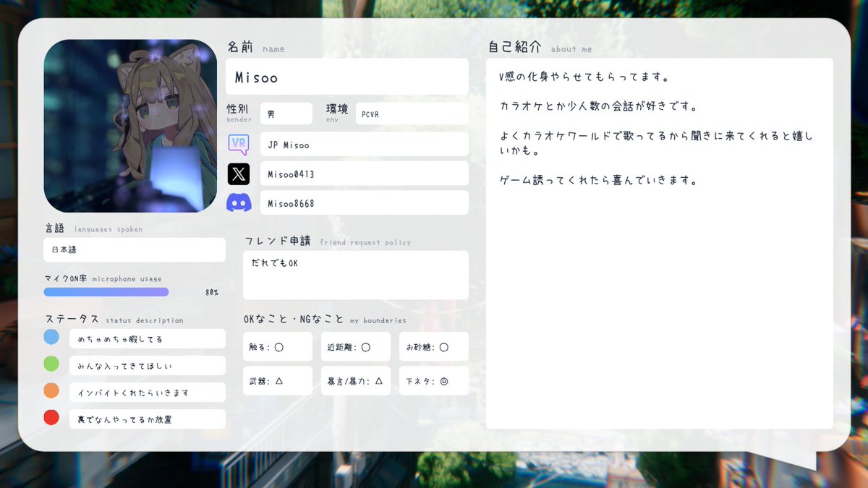Click the avatar profile picture
The height and width of the screenshot is (488, 868).
130,126
